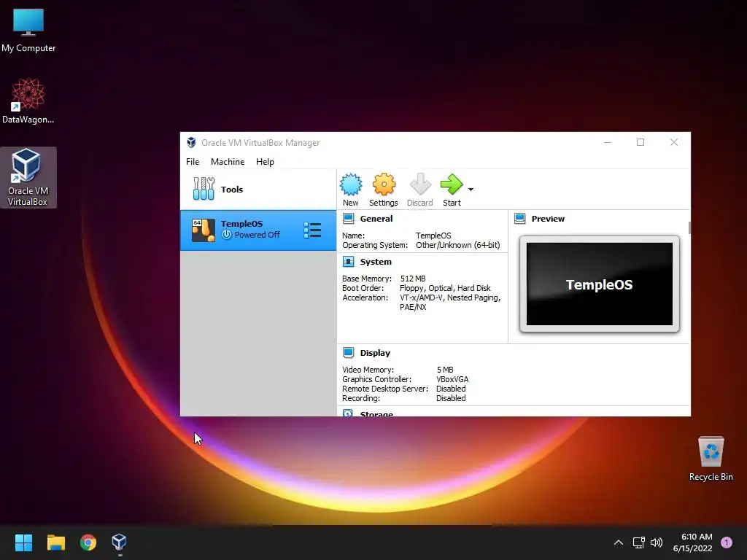Click the Powered Off status icon
747x560 pixels.
point(226,235)
